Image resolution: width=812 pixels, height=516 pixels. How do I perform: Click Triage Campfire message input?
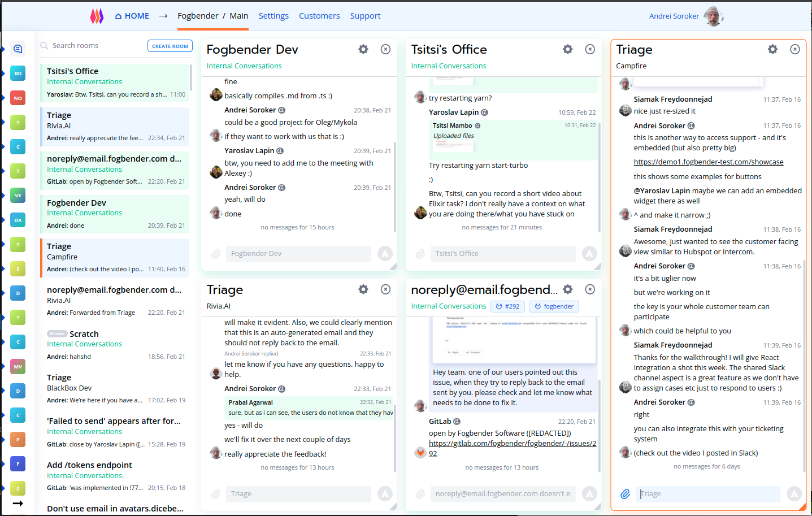tap(708, 494)
